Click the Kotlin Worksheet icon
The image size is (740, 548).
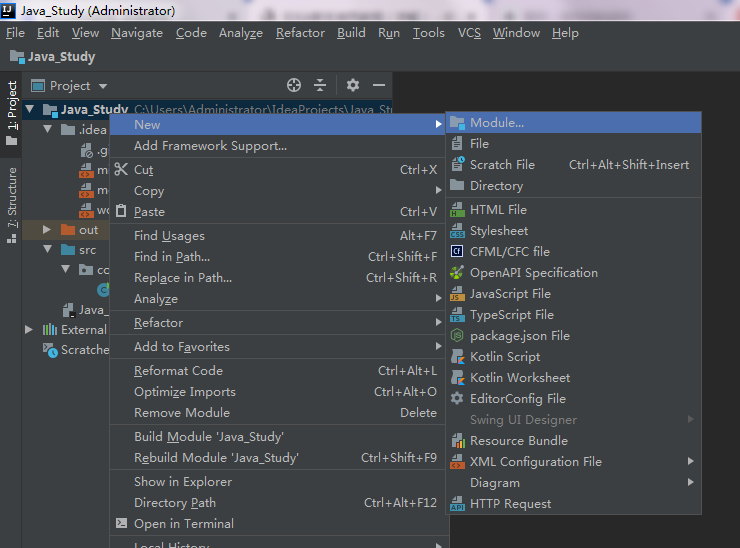click(x=457, y=378)
